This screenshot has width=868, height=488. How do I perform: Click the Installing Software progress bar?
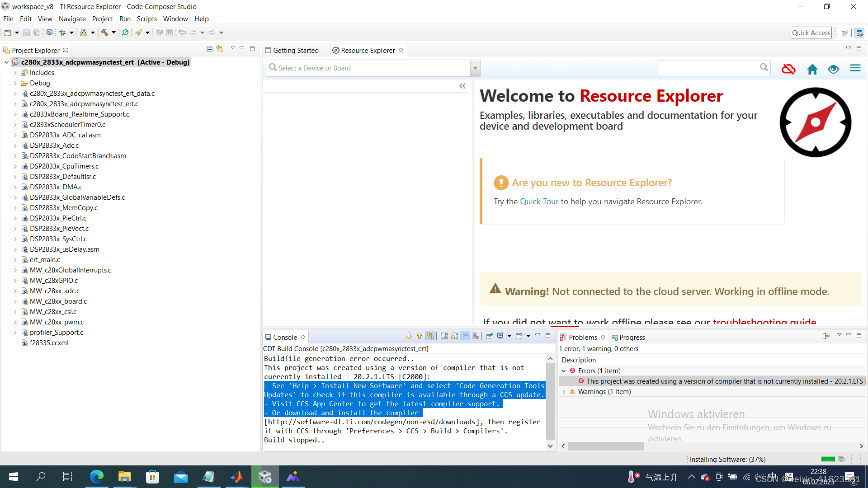point(827,459)
